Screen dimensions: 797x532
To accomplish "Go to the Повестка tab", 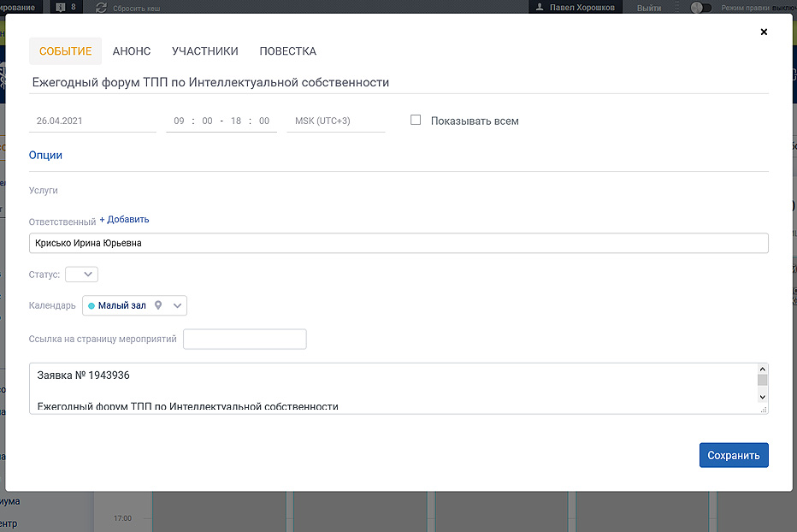I will pos(287,51).
